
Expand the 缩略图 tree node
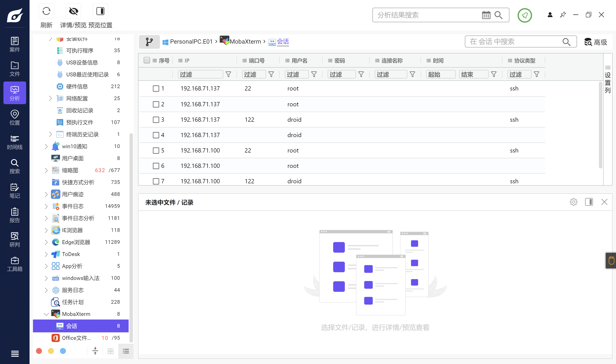(x=46, y=170)
